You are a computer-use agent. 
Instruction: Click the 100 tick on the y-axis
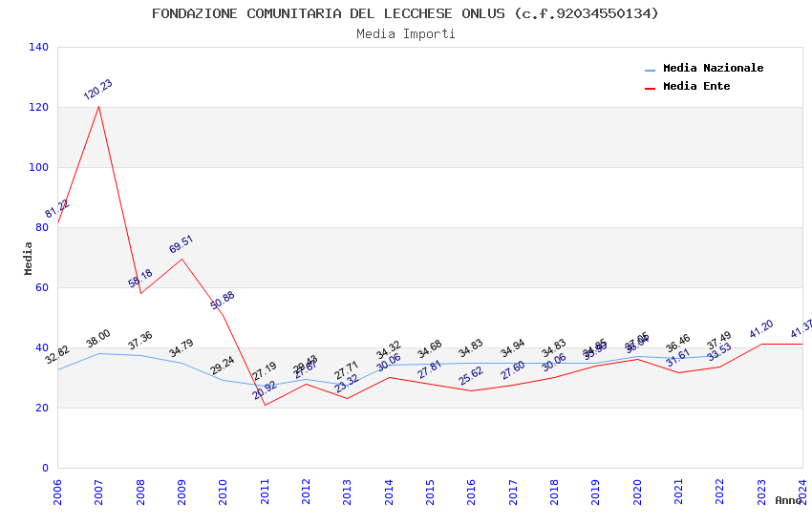38,167
